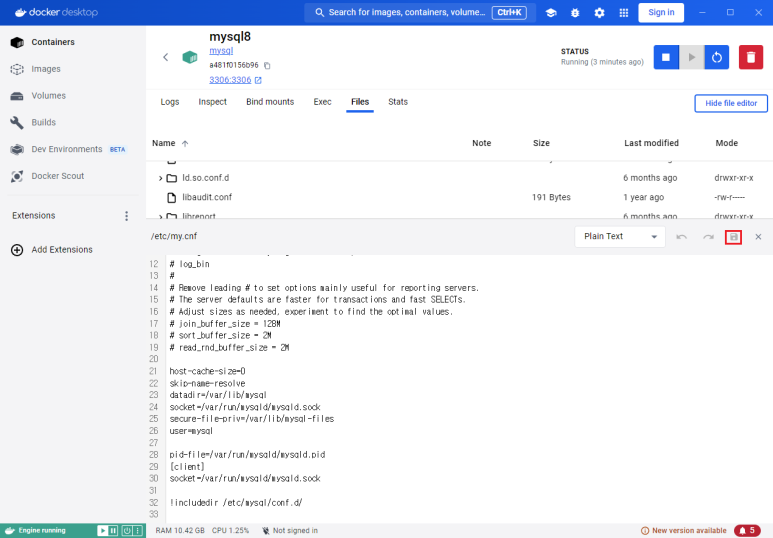Resume engine via status bar play icon
Image resolution: width=773 pixels, height=538 pixels.
(102, 531)
